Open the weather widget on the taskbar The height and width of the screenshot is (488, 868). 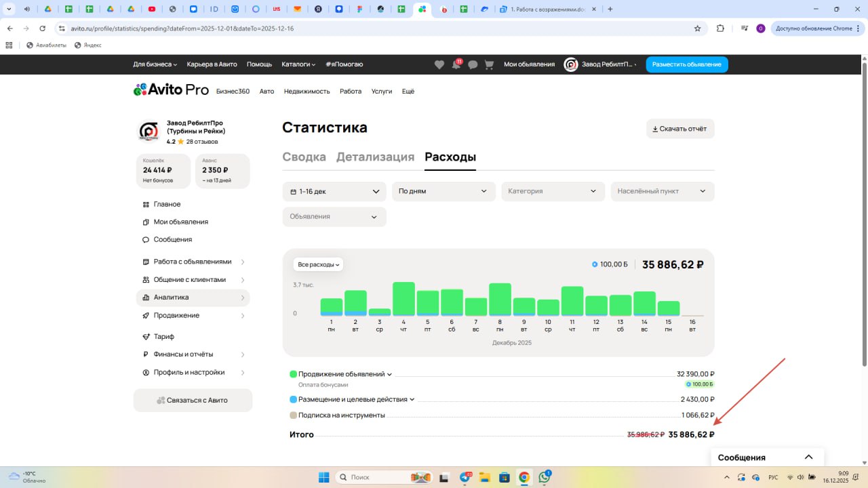tap(27, 477)
